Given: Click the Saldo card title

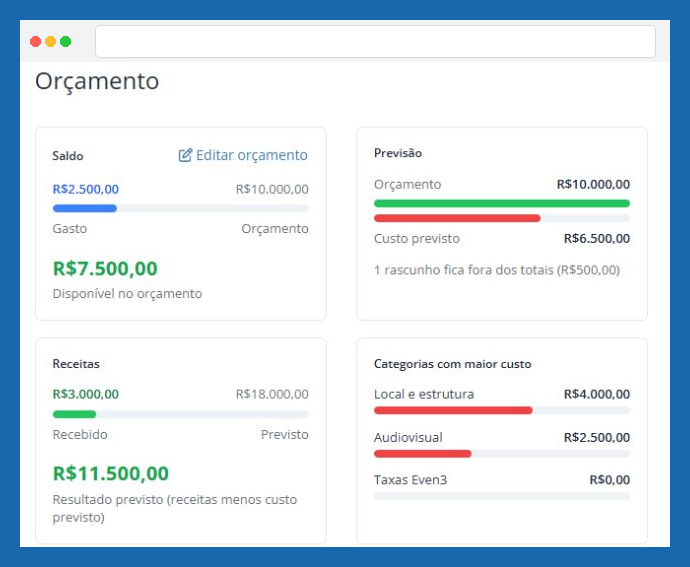Looking at the screenshot, I should [x=68, y=156].
